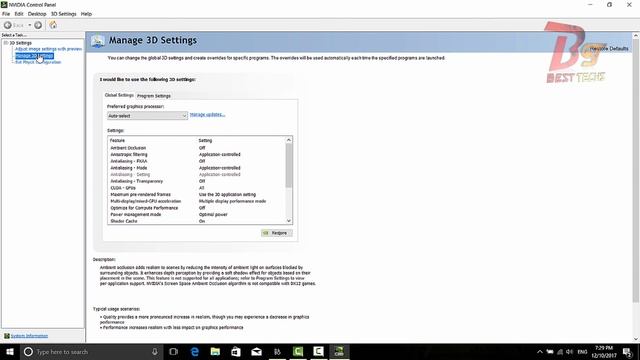This screenshot has height=360, width=640.
Task: Click the main page scroll-up arrow
Action: [636, 36]
